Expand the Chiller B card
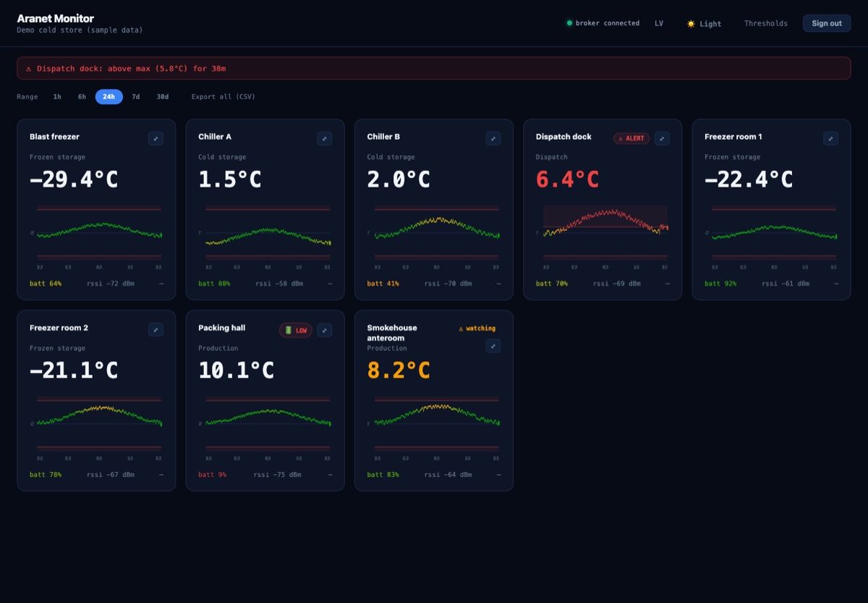The width and height of the screenshot is (868, 603). [x=493, y=138]
